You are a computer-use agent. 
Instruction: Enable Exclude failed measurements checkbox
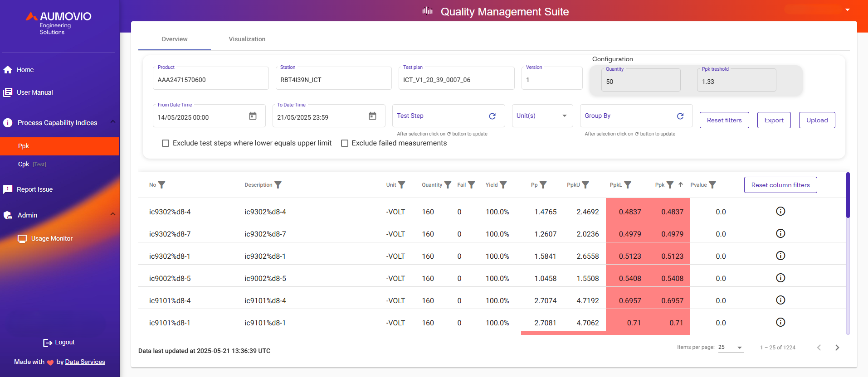tap(345, 143)
